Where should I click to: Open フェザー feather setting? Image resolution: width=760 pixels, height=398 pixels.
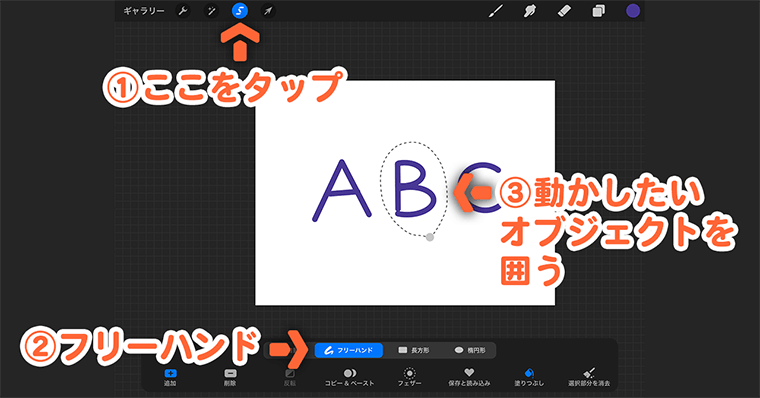point(410,378)
